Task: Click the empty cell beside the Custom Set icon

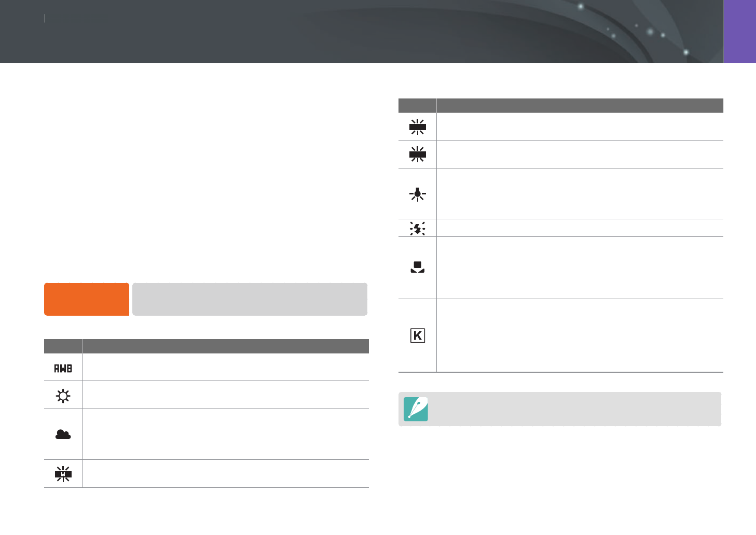Action: click(x=580, y=268)
